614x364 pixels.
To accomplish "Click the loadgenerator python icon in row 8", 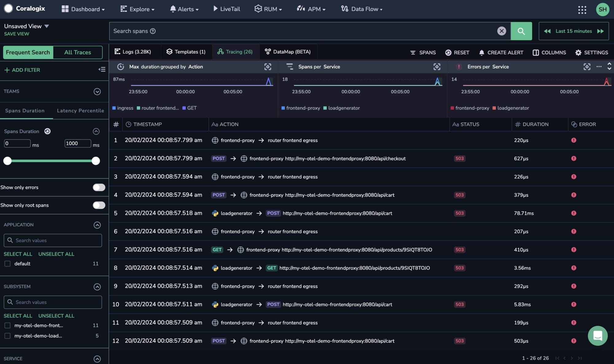I will 215,268.
